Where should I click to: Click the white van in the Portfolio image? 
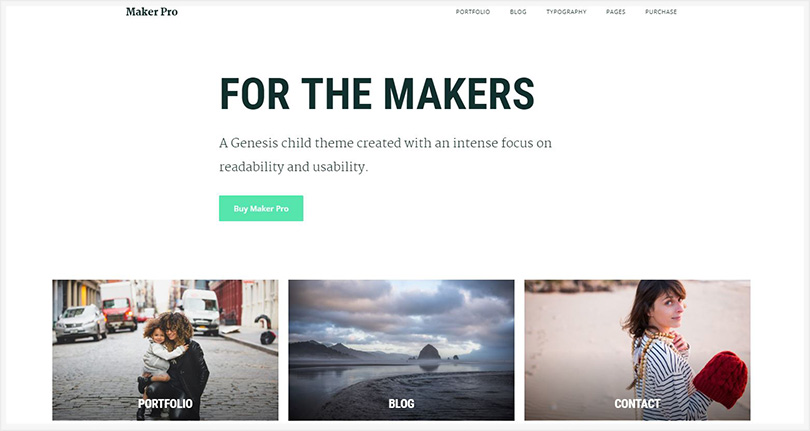point(200,312)
